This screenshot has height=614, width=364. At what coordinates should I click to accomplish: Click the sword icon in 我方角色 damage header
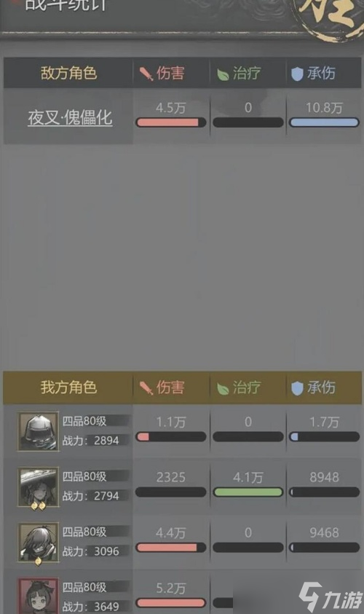[146, 387]
